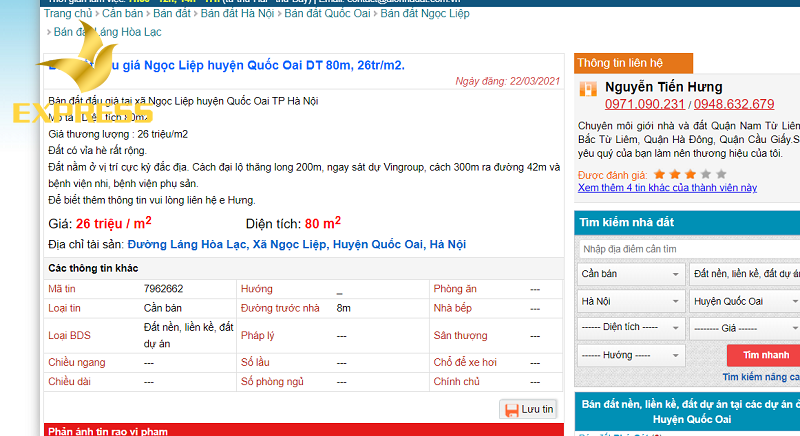Click the floppy disk icon on Lưu tin

point(511,409)
